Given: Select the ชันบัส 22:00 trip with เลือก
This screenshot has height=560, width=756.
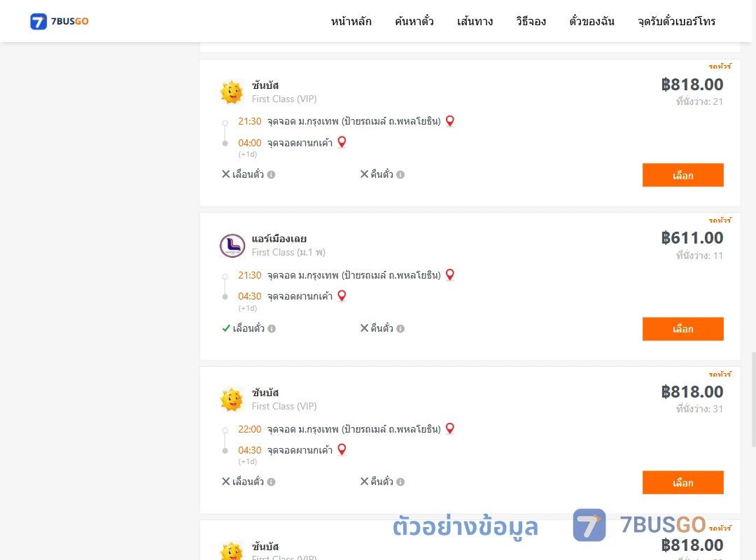Looking at the screenshot, I should 682,482.
